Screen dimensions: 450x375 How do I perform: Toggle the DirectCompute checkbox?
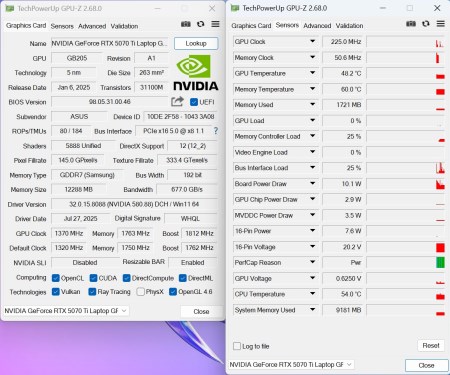126,278
